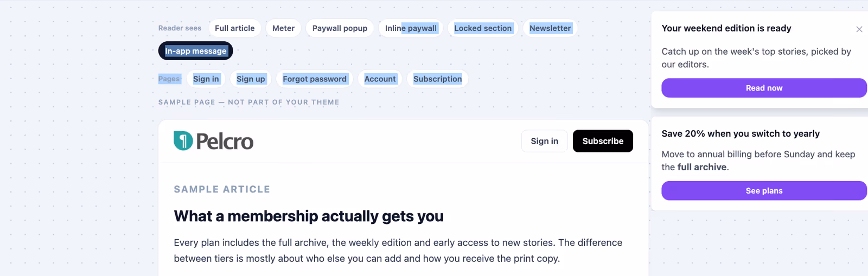Click the article headline about membership
Viewport: 868px width, 276px height.
click(309, 216)
